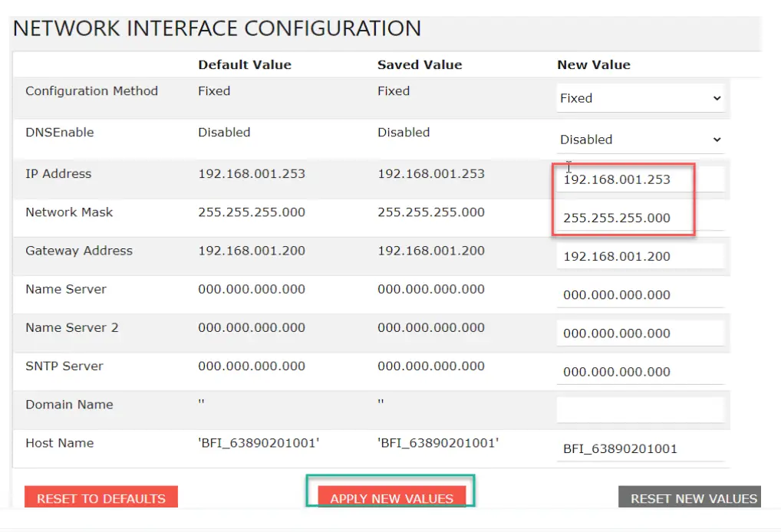Click the RESET TO DEFAULTS button
Viewport: 781px width, 532px height.
pos(101,498)
